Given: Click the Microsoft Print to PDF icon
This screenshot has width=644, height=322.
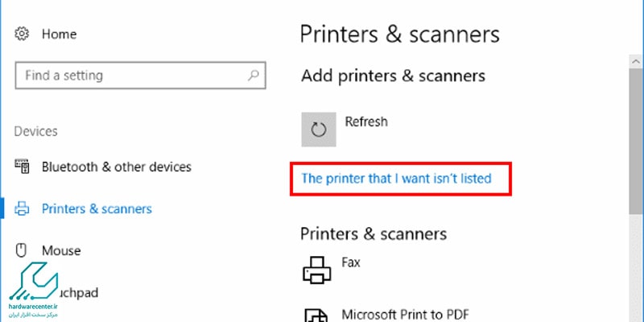Looking at the screenshot, I should (316, 315).
